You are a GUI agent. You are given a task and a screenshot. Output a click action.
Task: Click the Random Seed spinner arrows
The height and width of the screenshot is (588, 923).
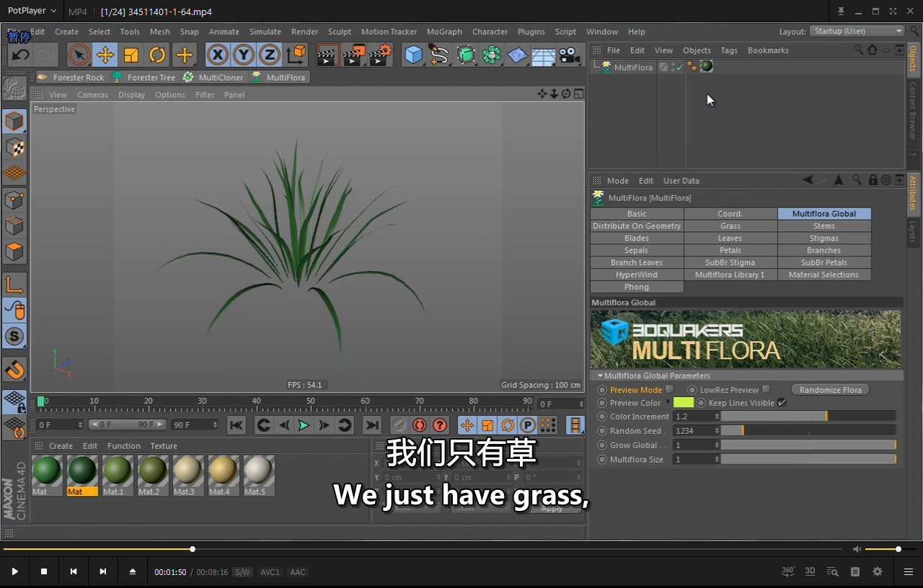click(717, 431)
